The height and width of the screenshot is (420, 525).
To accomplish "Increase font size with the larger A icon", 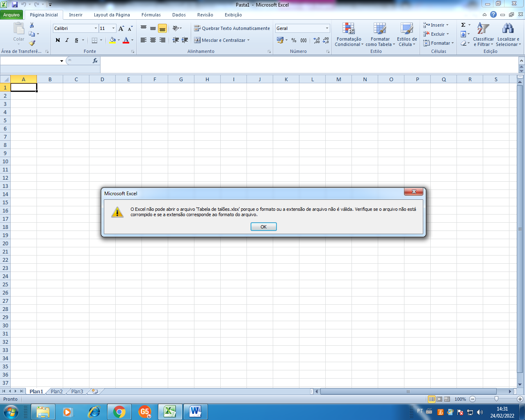I will point(121,28).
